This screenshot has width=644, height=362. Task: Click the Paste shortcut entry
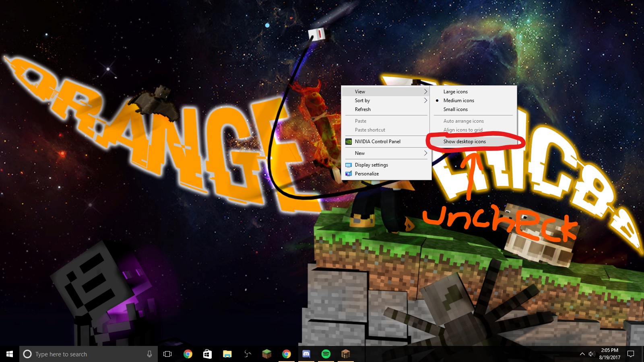[386, 130]
